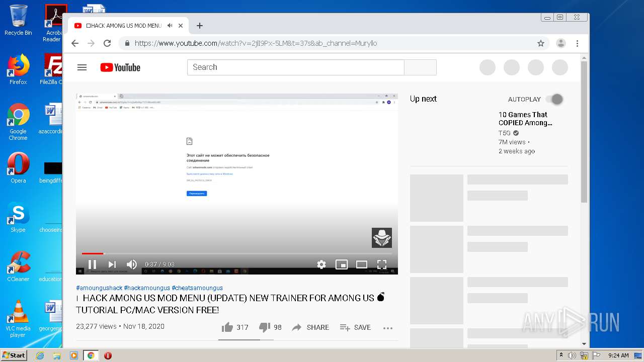Open Opera desktop shortcut

tap(18, 168)
